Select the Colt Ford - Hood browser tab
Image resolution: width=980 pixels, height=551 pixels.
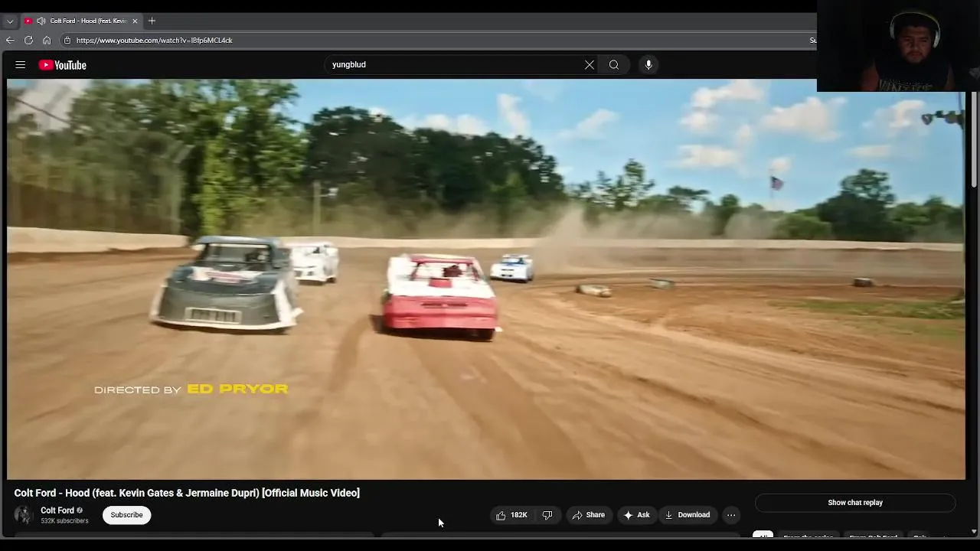(x=81, y=21)
